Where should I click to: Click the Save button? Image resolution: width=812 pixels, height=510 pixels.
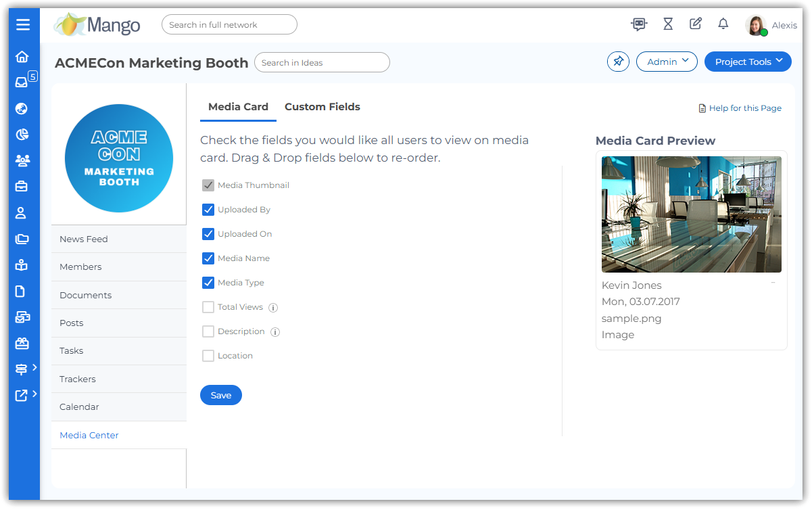pyautogui.click(x=221, y=396)
